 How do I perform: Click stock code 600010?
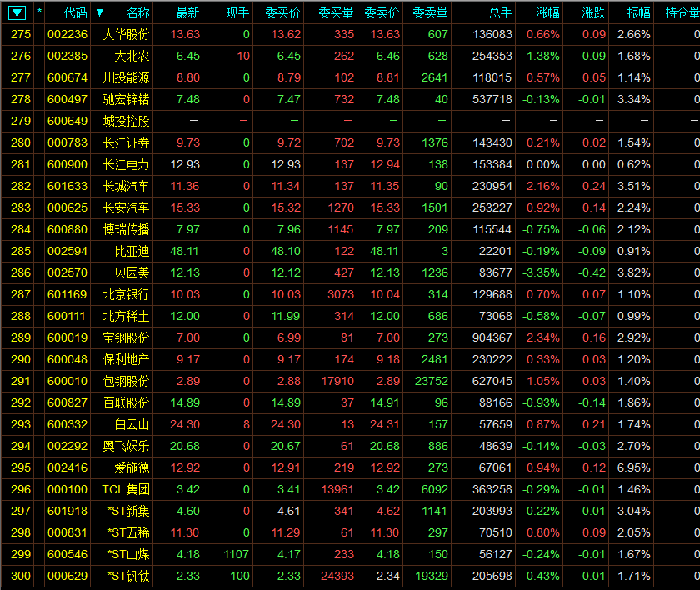(67, 381)
